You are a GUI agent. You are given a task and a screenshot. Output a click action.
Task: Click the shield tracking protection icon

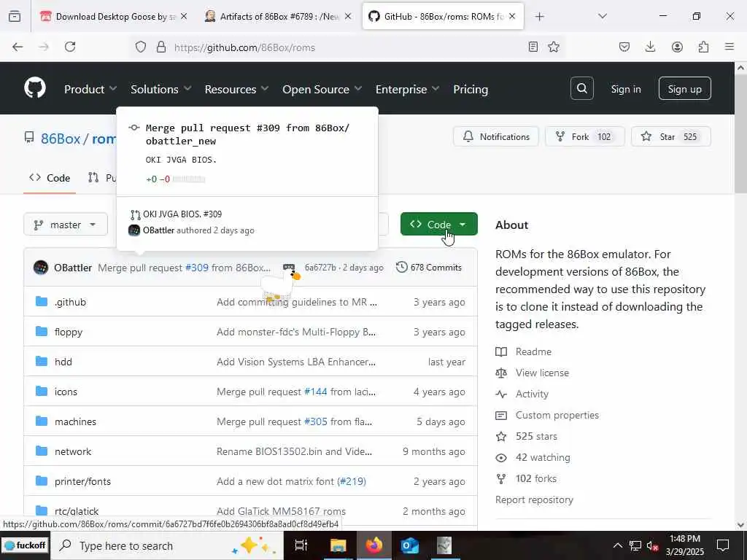pyautogui.click(x=141, y=47)
